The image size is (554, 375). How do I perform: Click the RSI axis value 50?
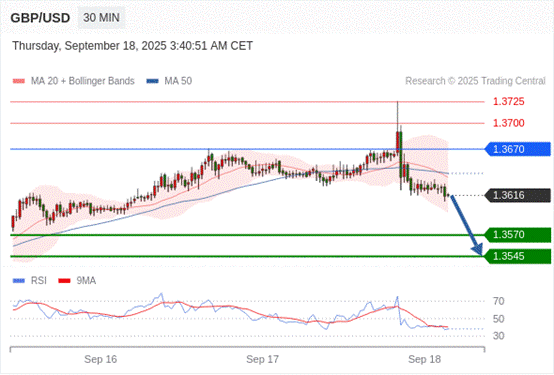499,319
